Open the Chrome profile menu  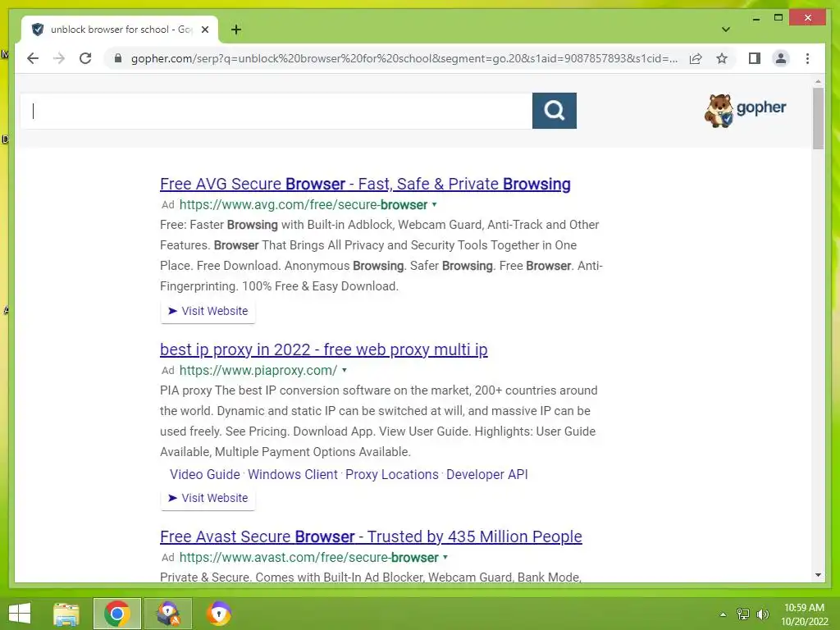pyautogui.click(x=781, y=58)
